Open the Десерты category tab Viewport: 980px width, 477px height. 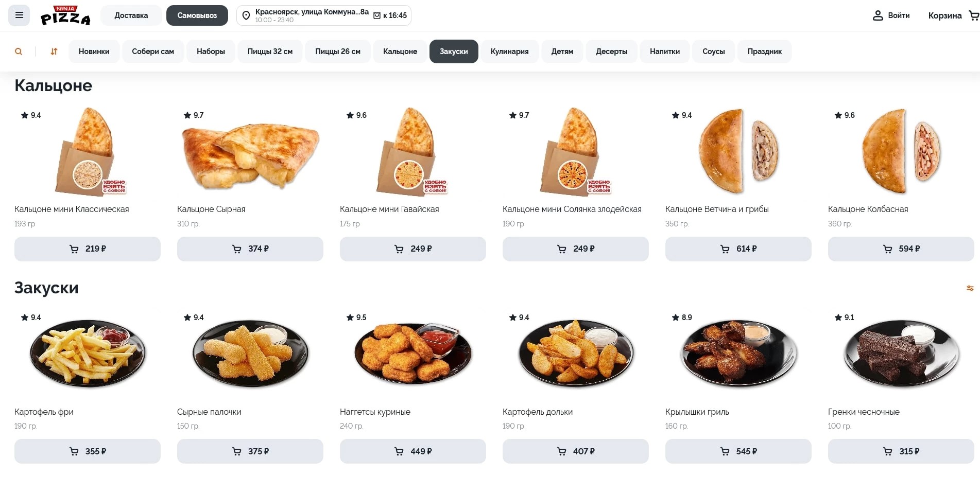click(x=611, y=51)
